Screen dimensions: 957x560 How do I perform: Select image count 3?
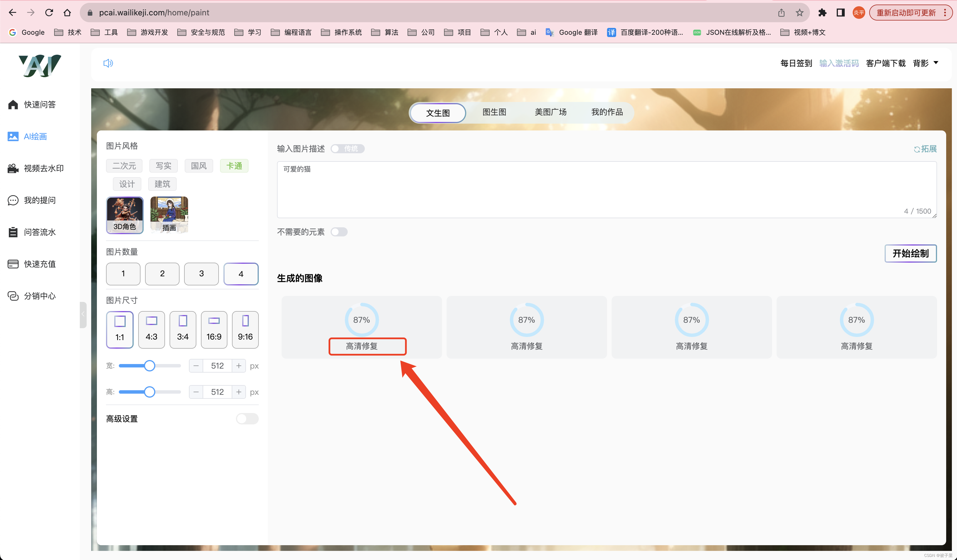pyautogui.click(x=201, y=273)
